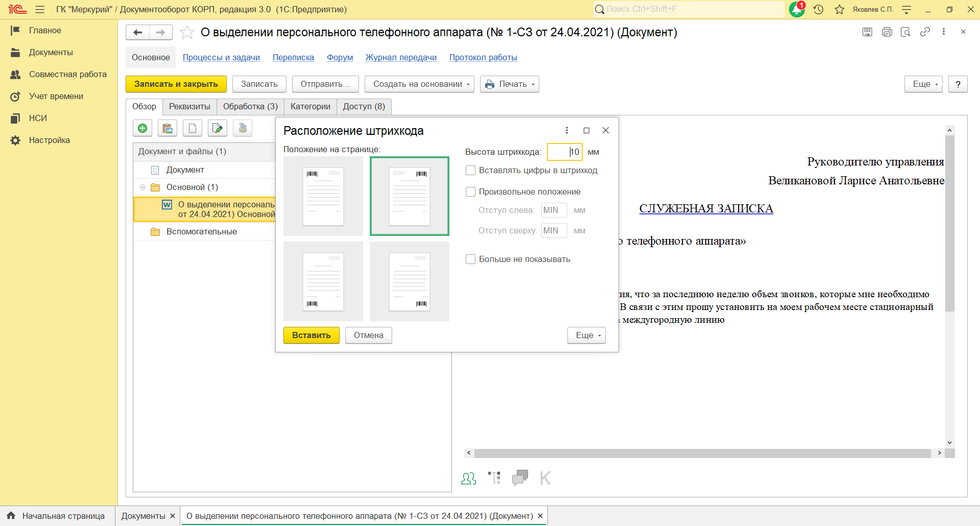Viewport: 980px width, 526px height.
Task: Navigate forward with the right arrow
Action: (x=160, y=32)
